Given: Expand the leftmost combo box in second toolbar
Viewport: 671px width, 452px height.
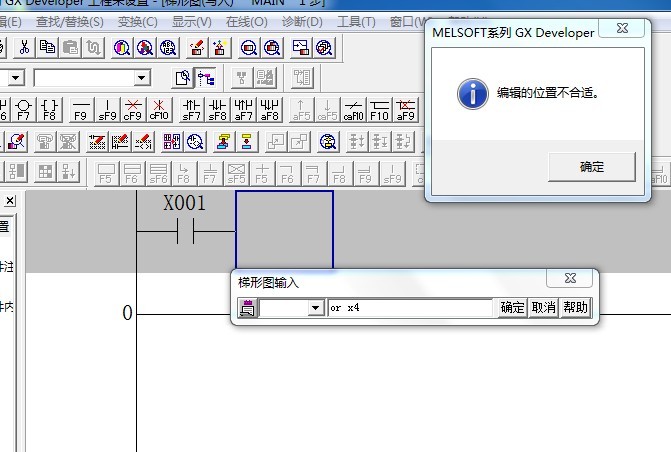Looking at the screenshot, I should tap(16, 77).
